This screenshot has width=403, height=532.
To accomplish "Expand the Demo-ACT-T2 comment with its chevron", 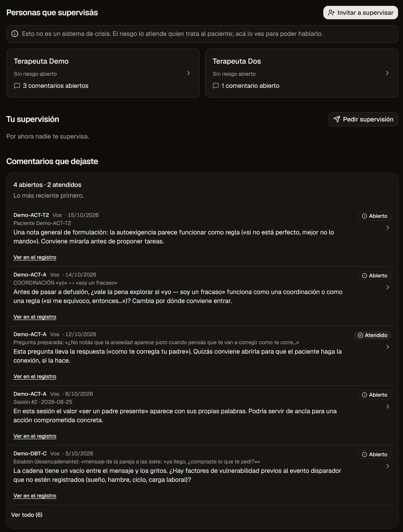I will pos(387,228).
